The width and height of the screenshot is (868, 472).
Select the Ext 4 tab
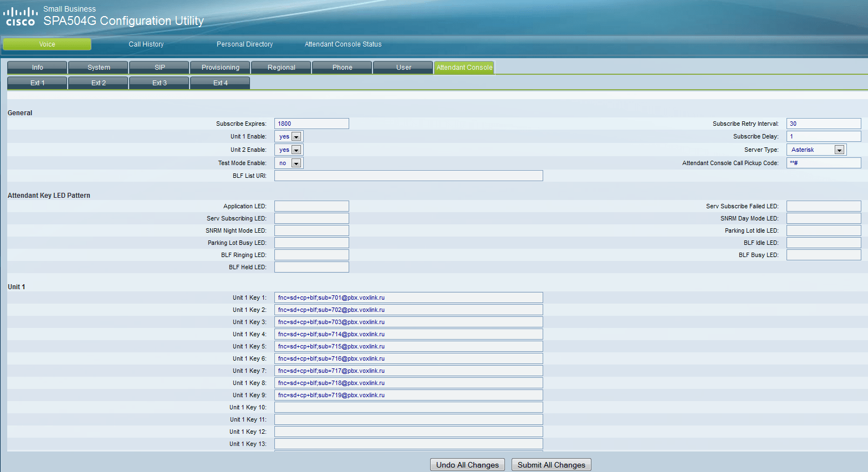point(221,83)
